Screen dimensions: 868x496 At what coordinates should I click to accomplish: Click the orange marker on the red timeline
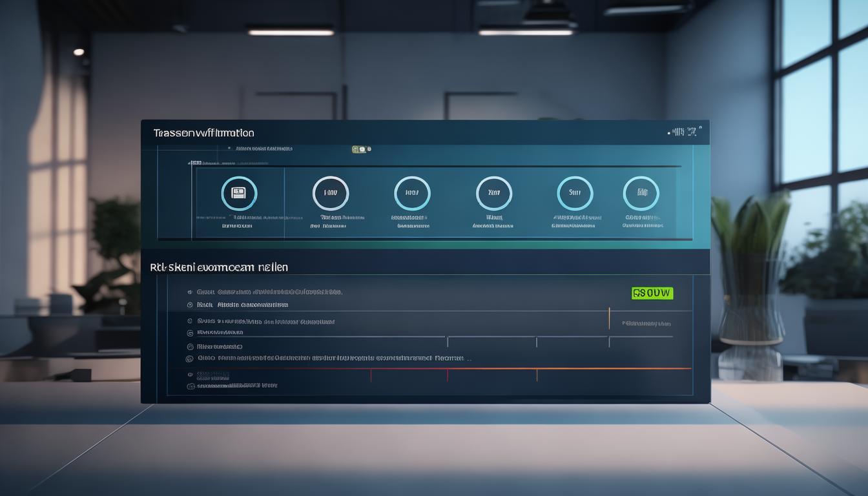[x=537, y=373]
